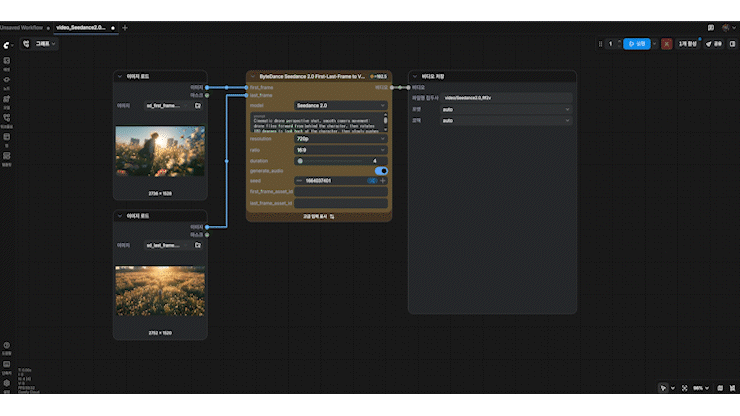Open the fifth sidebar panel with the box icon
The height and width of the screenshot is (416, 740).
point(7,137)
